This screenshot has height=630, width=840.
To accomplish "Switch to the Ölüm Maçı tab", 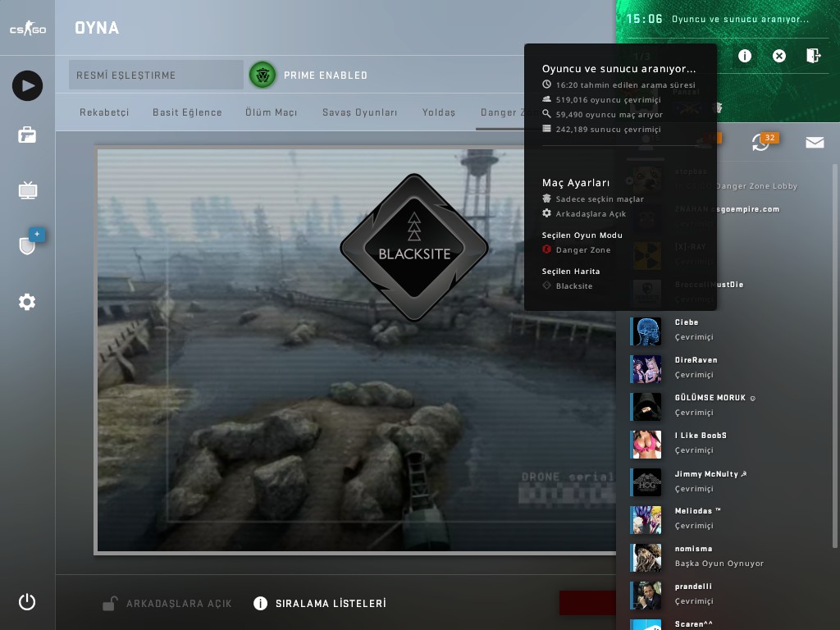I will (271, 112).
